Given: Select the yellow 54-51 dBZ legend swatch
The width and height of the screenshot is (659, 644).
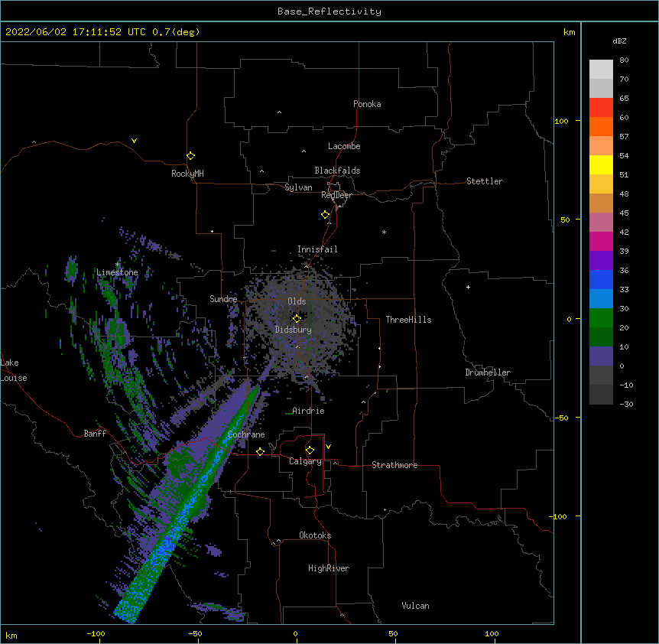Looking at the screenshot, I should [x=601, y=164].
